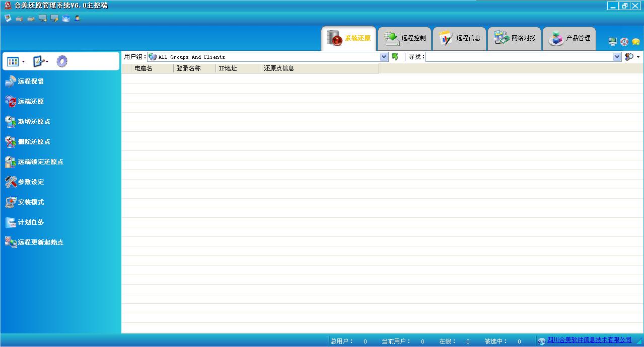Click 总用户 status bar entry
Viewport: 644px width, 347px height.
pos(349,341)
